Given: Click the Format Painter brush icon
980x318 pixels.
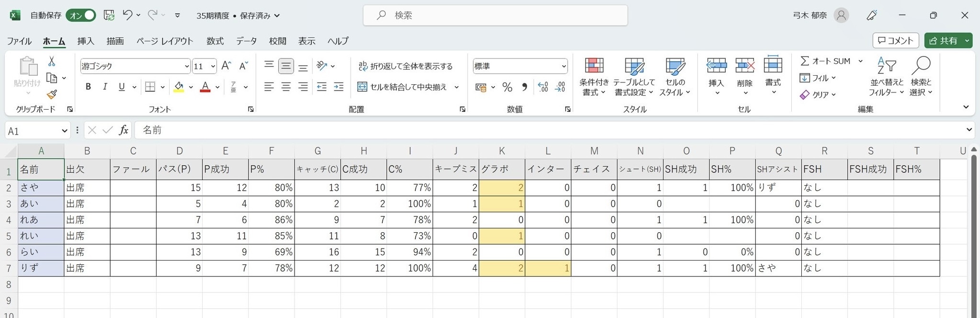Looking at the screenshot, I should tap(52, 95).
